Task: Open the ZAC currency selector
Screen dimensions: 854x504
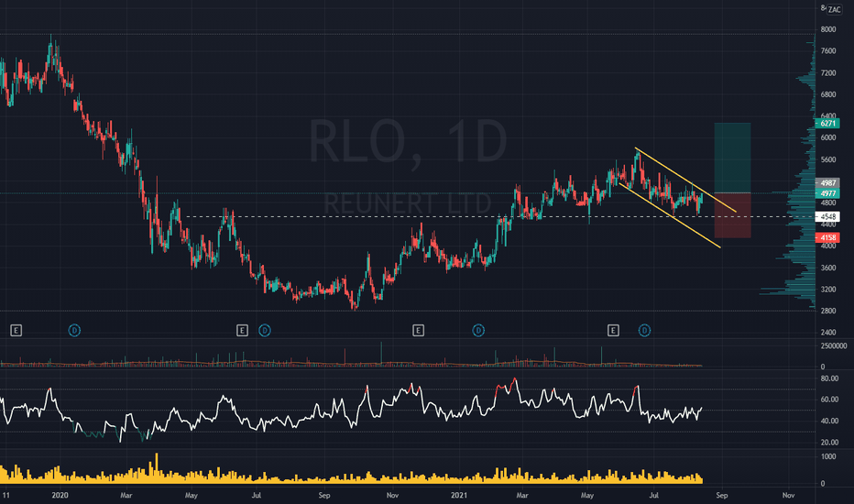Action: (834, 9)
